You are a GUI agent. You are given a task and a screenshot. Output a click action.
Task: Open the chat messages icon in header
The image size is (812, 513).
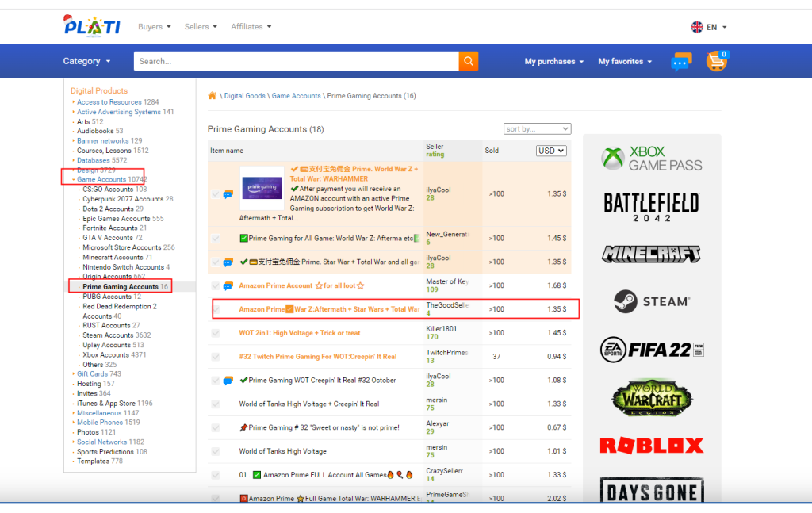pyautogui.click(x=680, y=62)
